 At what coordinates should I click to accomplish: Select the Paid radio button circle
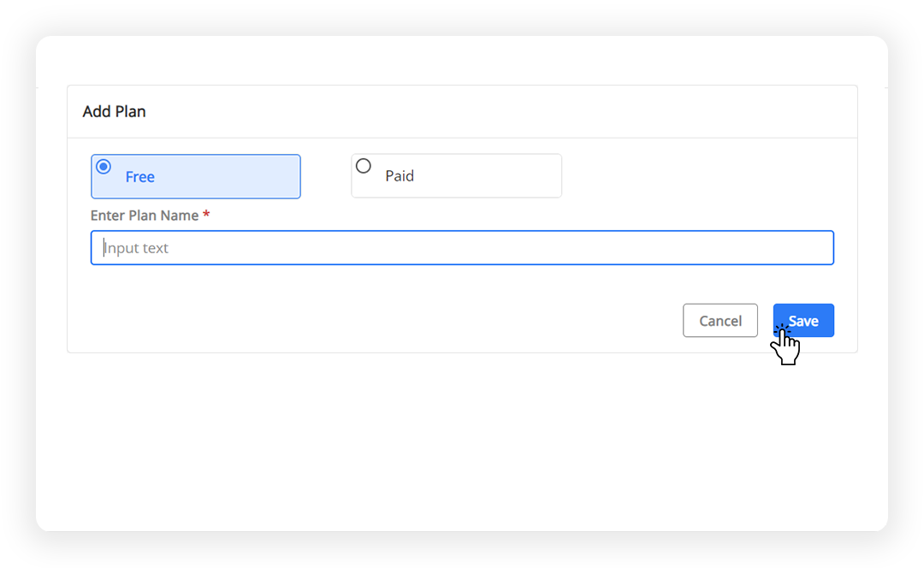pyautogui.click(x=364, y=166)
